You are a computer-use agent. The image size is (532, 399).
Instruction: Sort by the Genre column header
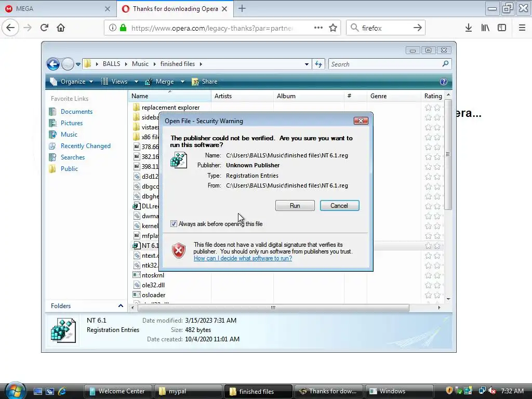coord(394,96)
